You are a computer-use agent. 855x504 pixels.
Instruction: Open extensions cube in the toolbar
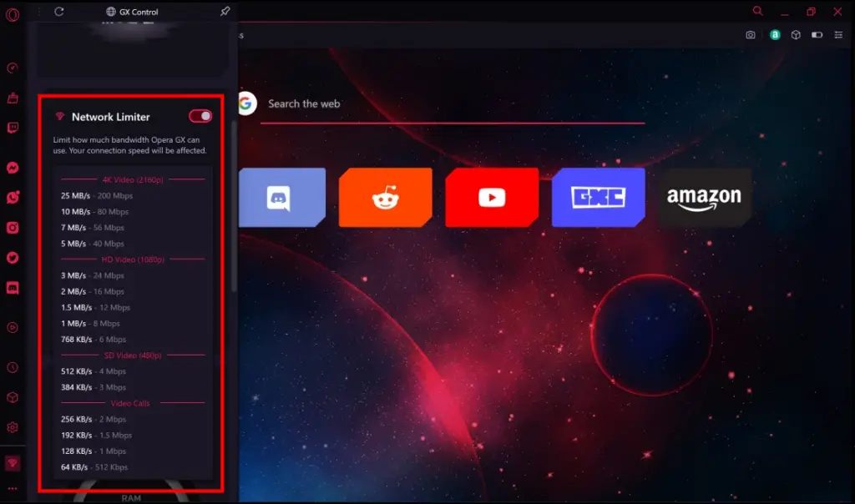click(796, 35)
